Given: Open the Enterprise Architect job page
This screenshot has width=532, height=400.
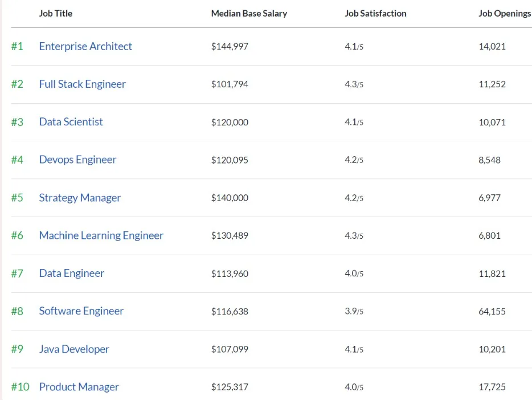Looking at the screenshot, I should (85, 47).
